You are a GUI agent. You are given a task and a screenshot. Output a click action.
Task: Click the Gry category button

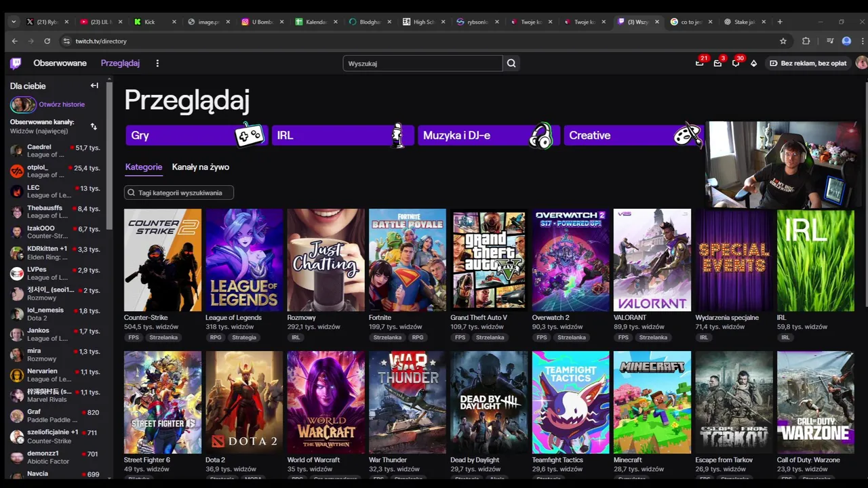tap(195, 135)
